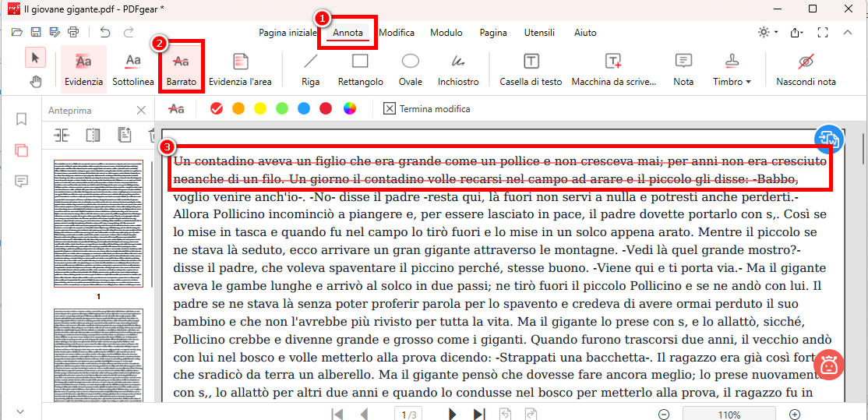Open the Pagina tab
Viewport: 868px width, 420px height.
tap(493, 33)
